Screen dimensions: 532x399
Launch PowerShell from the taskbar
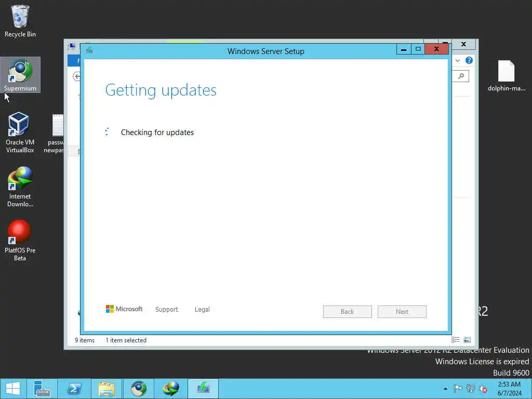74,389
